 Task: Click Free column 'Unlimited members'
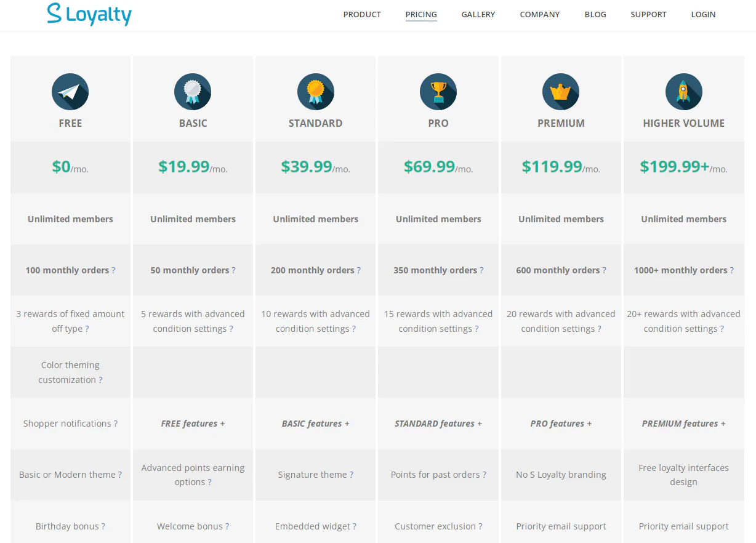[70, 219]
